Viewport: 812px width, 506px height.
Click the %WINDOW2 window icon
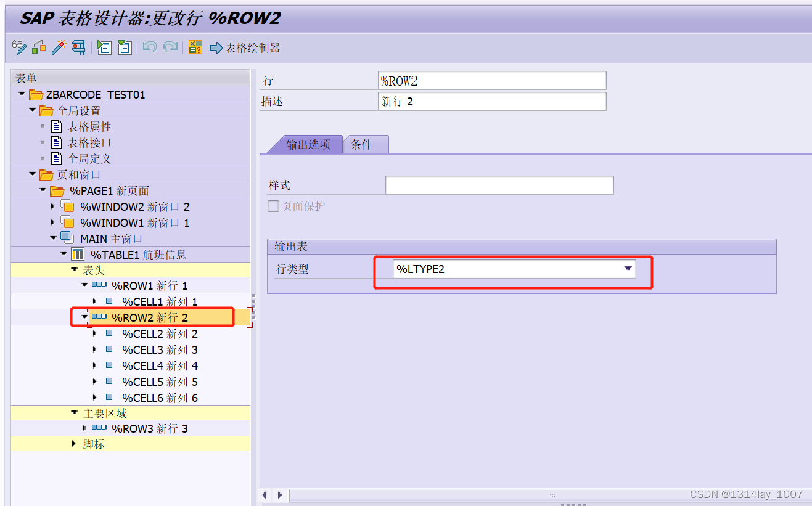click(x=68, y=206)
